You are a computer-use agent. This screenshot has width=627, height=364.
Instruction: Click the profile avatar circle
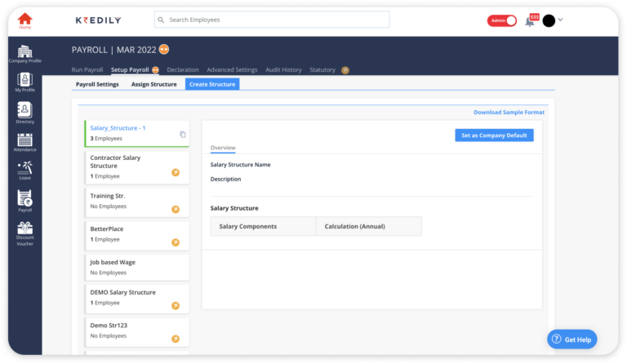tap(549, 20)
